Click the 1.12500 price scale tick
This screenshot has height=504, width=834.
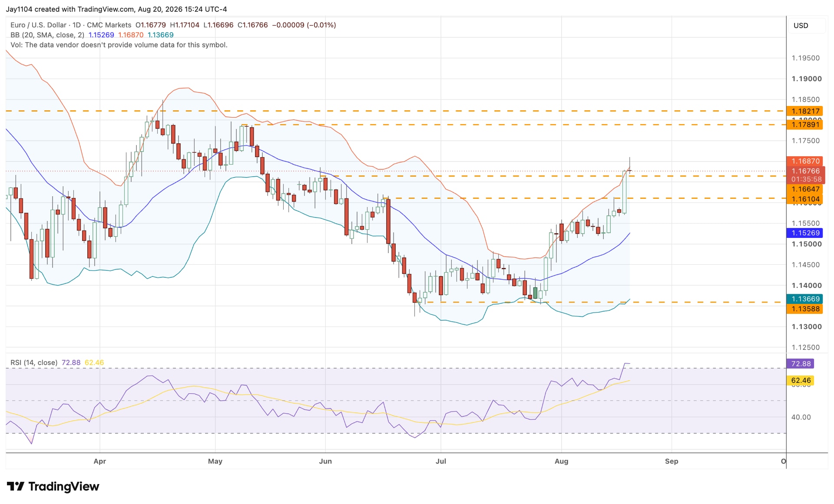pyautogui.click(x=806, y=347)
